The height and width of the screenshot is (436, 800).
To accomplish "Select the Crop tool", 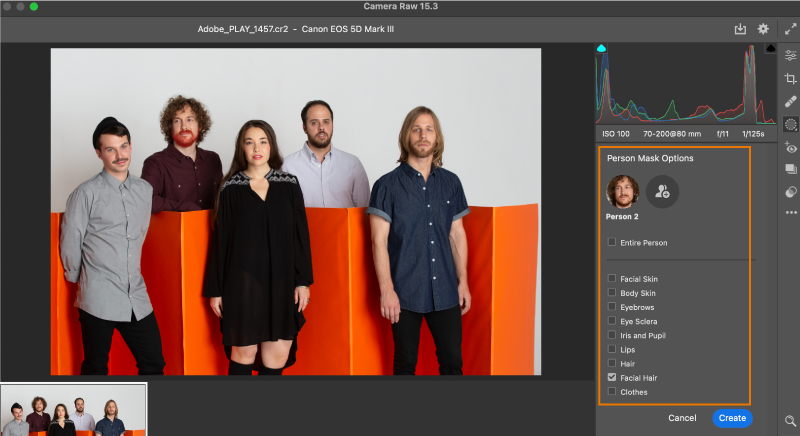I will pos(790,79).
